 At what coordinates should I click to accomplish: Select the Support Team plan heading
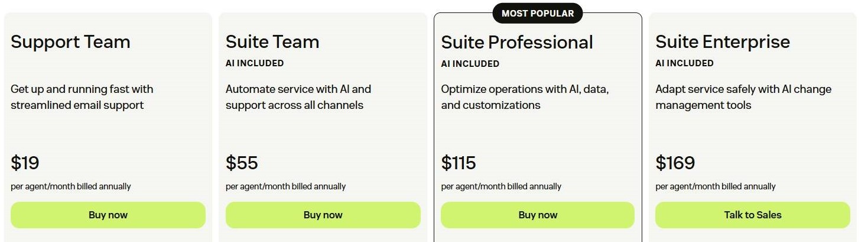coord(70,42)
